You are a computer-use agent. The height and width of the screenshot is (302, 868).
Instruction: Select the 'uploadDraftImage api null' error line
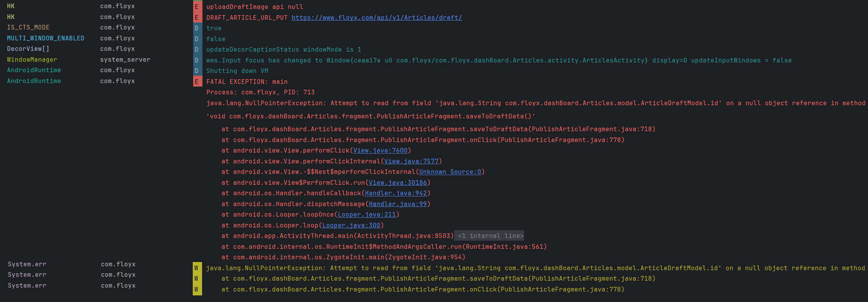coord(254,7)
